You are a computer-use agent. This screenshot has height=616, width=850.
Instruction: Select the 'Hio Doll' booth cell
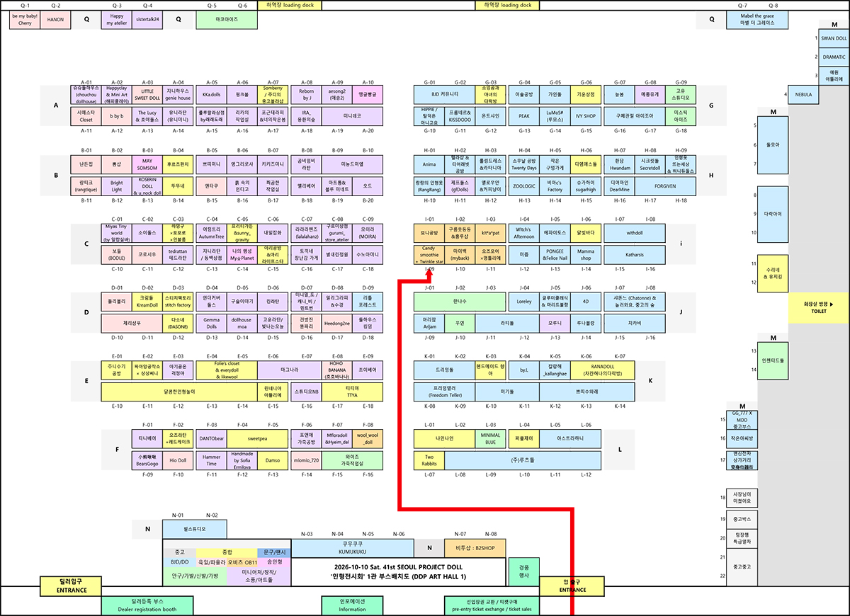click(x=178, y=460)
